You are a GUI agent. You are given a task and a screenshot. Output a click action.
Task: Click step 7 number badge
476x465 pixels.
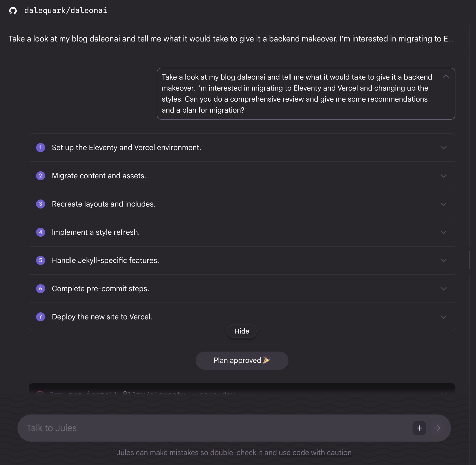pyautogui.click(x=41, y=317)
